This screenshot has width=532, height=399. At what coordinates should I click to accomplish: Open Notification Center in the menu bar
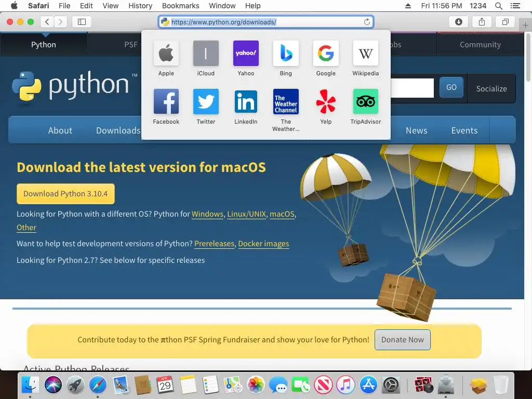click(x=515, y=6)
